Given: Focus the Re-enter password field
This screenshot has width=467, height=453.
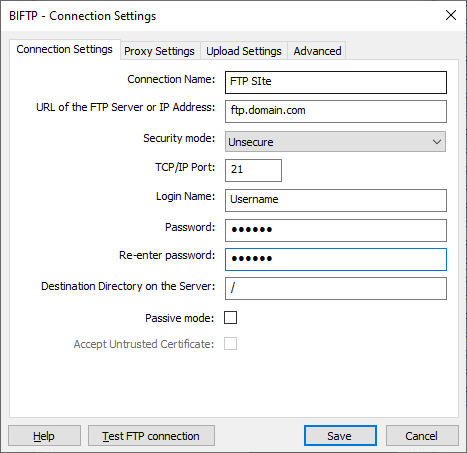Looking at the screenshot, I should tap(336, 259).
